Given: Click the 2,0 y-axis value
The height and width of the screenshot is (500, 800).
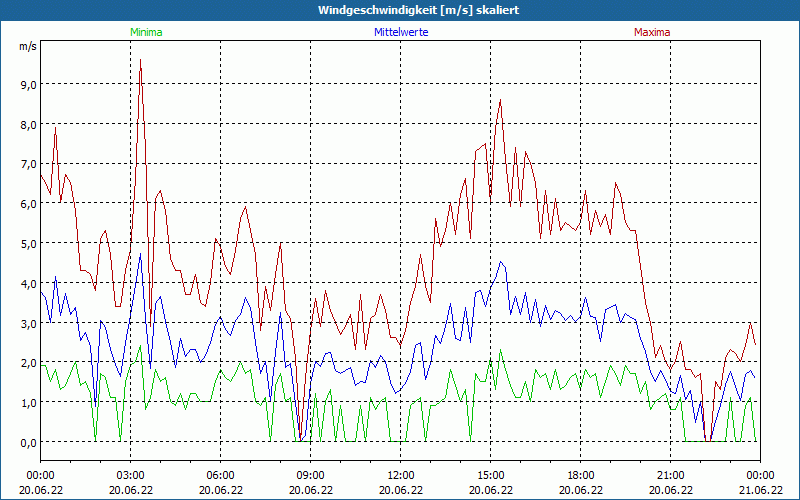Looking at the screenshot, I should pos(29,363).
